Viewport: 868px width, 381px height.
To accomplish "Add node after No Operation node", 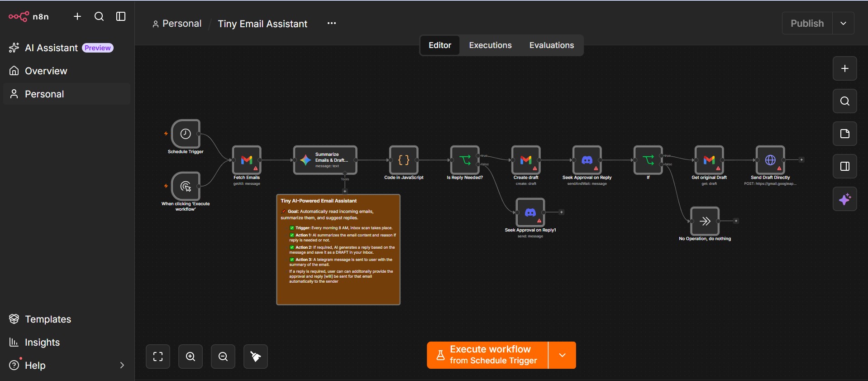I will [x=736, y=221].
